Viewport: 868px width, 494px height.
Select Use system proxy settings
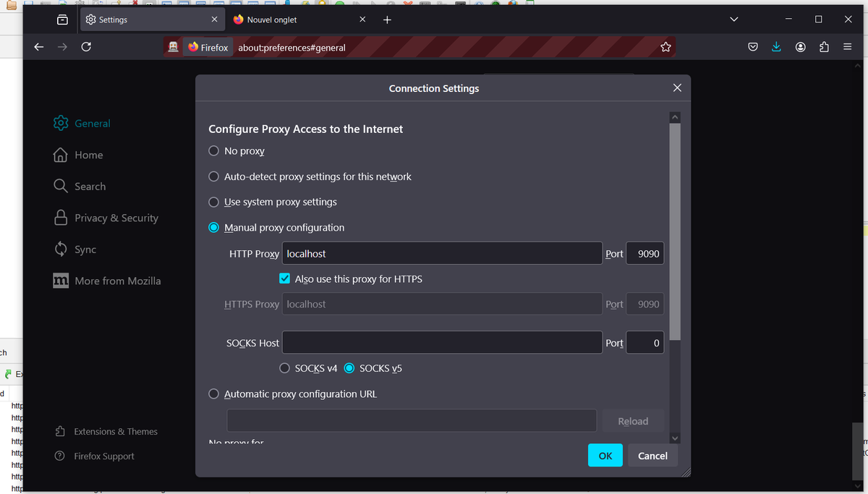213,202
